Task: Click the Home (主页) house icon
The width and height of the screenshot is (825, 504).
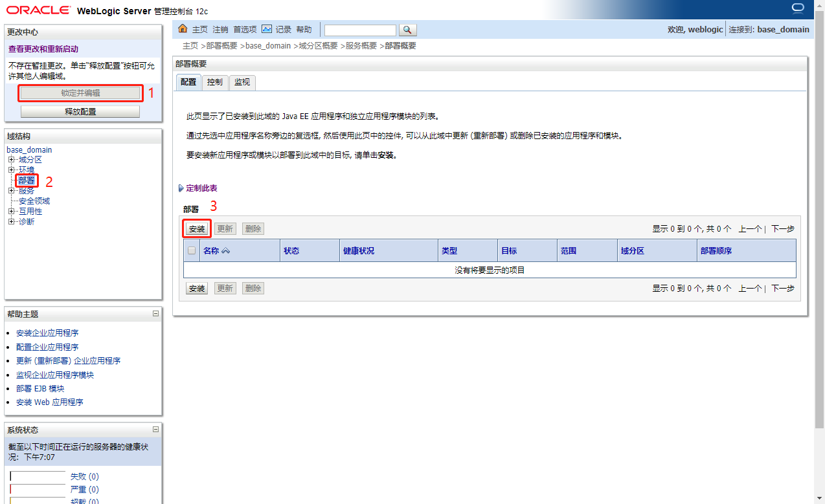Action: pyautogui.click(x=183, y=29)
